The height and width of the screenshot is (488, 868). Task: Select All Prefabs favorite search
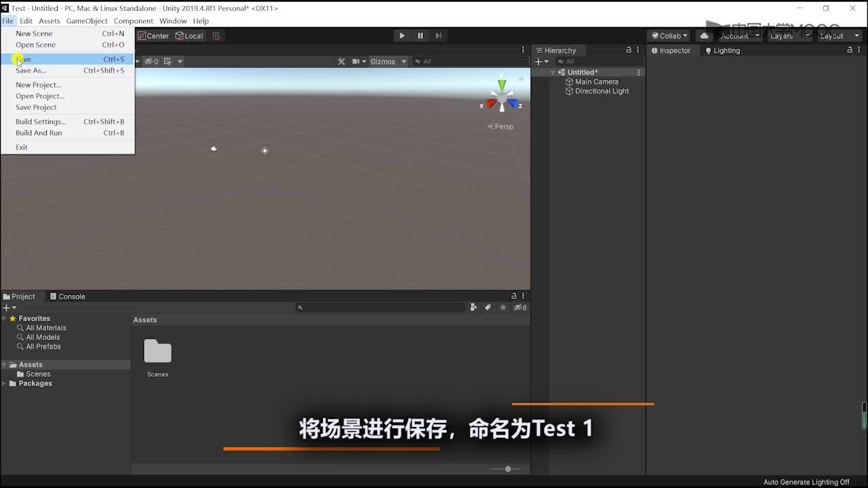point(43,347)
